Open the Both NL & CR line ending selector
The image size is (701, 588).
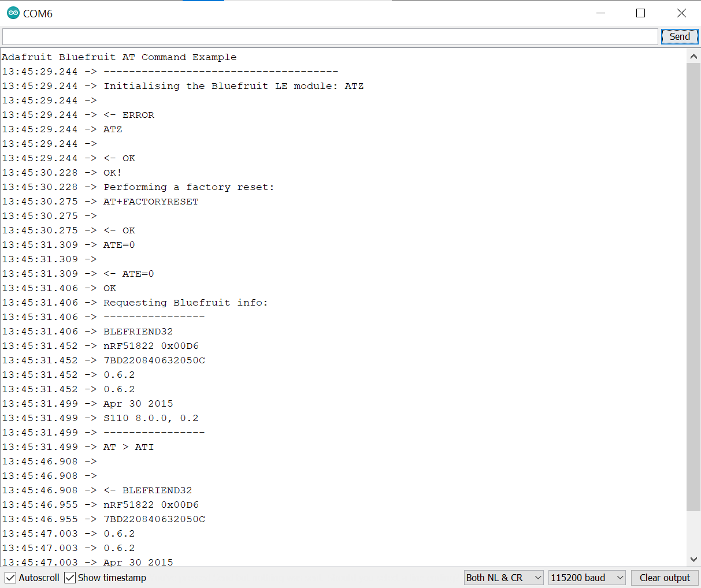[x=503, y=578]
